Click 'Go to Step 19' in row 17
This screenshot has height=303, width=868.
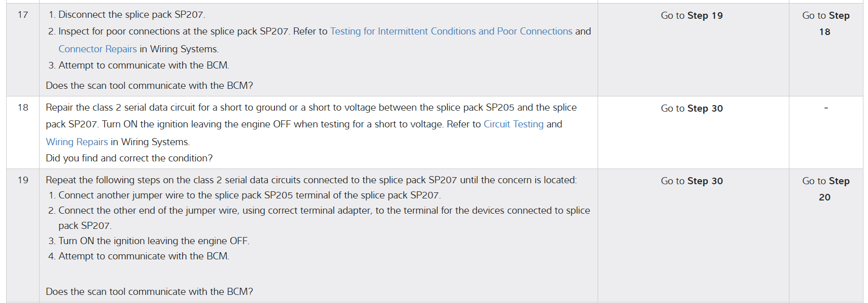pyautogui.click(x=691, y=16)
